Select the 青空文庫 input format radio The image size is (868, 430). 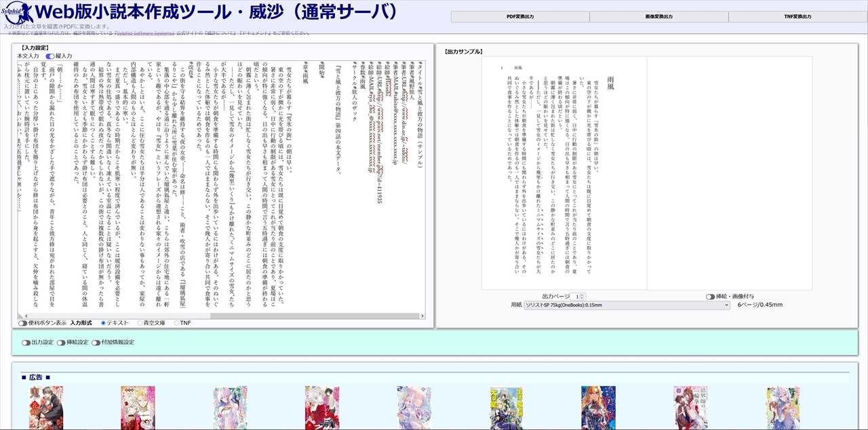(140, 324)
